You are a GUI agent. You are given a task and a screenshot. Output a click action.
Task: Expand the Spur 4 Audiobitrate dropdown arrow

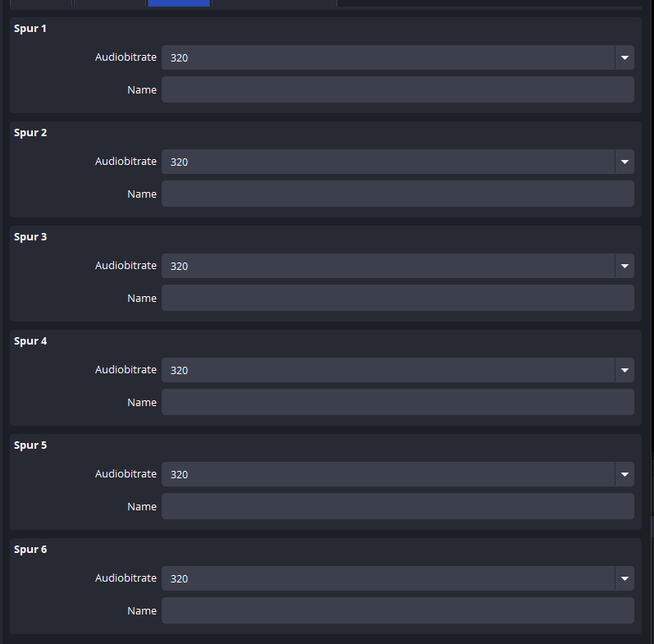[624, 370]
